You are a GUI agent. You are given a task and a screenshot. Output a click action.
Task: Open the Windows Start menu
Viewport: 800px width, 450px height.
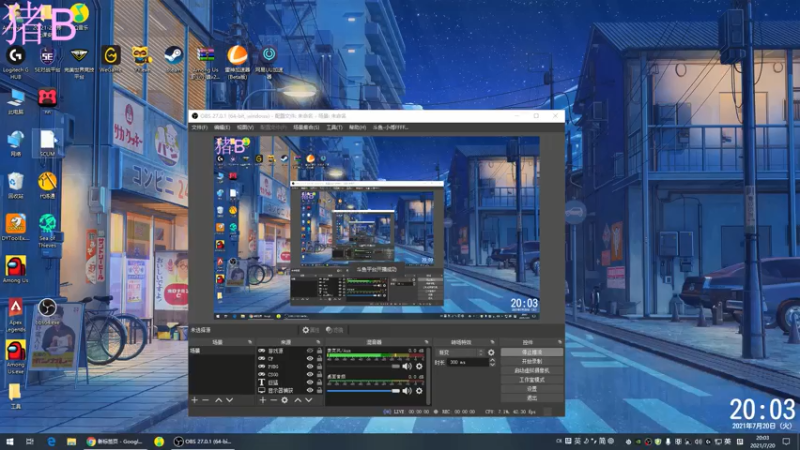click(x=10, y=441)
